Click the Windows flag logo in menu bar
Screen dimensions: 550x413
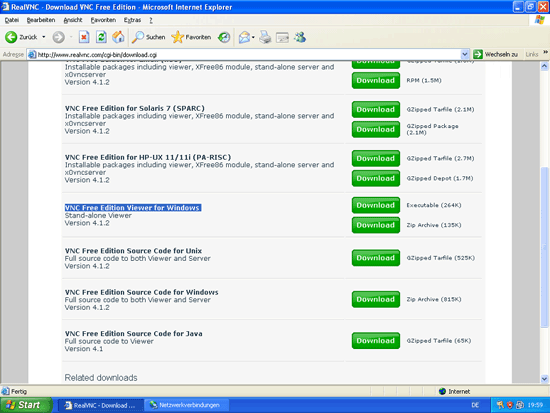540,20
